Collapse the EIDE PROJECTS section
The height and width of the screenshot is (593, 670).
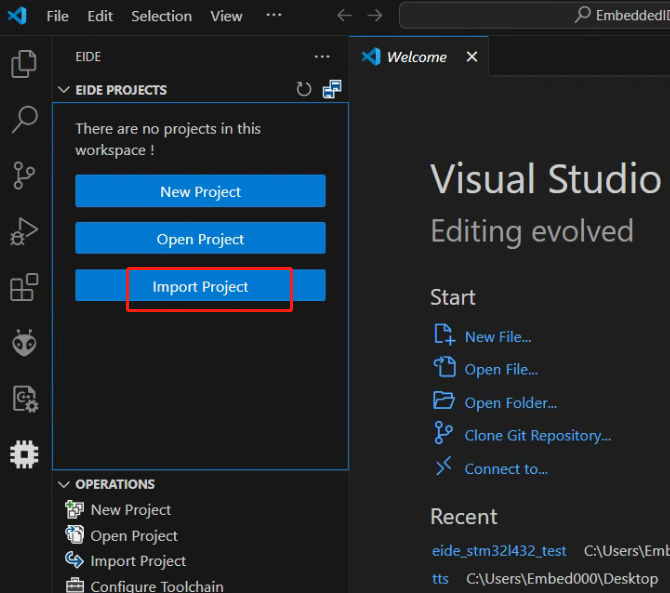point(64,90)
